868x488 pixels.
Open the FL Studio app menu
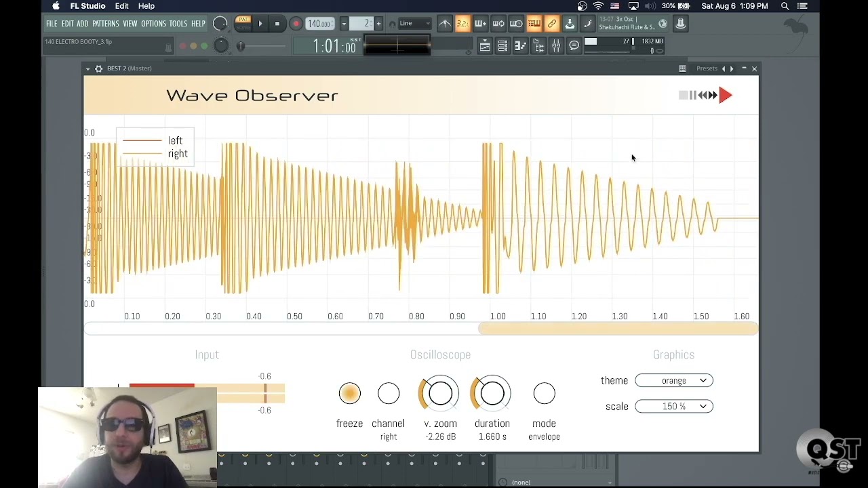pyautogui.click(x=87, y=6)
